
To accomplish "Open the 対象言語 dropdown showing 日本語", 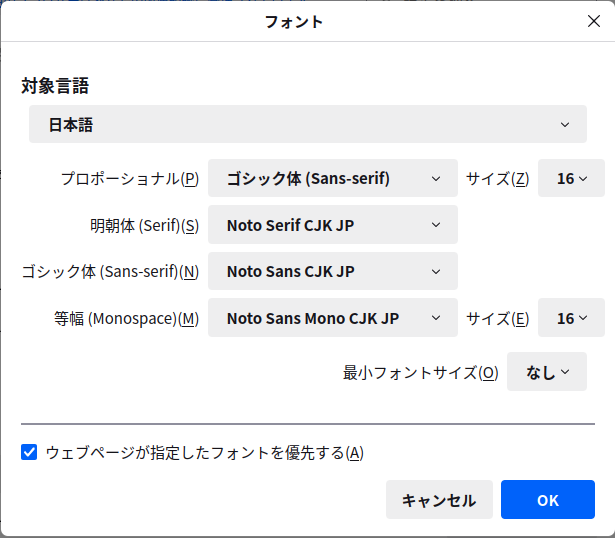I will pos(307,124).
